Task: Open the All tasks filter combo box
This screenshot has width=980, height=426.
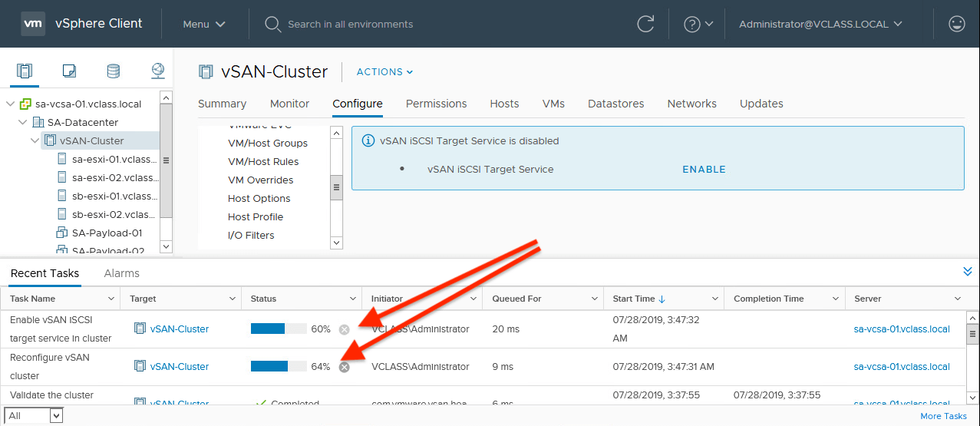Action: click(32, 416)
